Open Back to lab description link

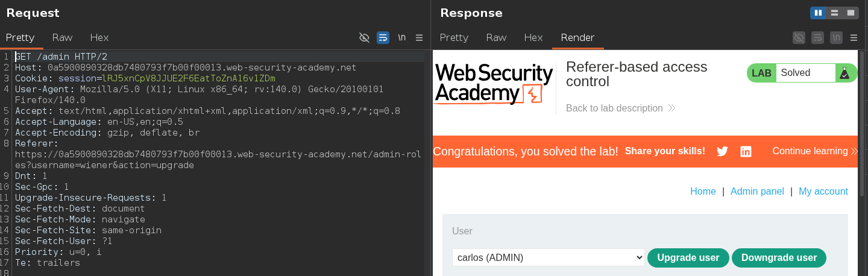[x=620, y=108]
